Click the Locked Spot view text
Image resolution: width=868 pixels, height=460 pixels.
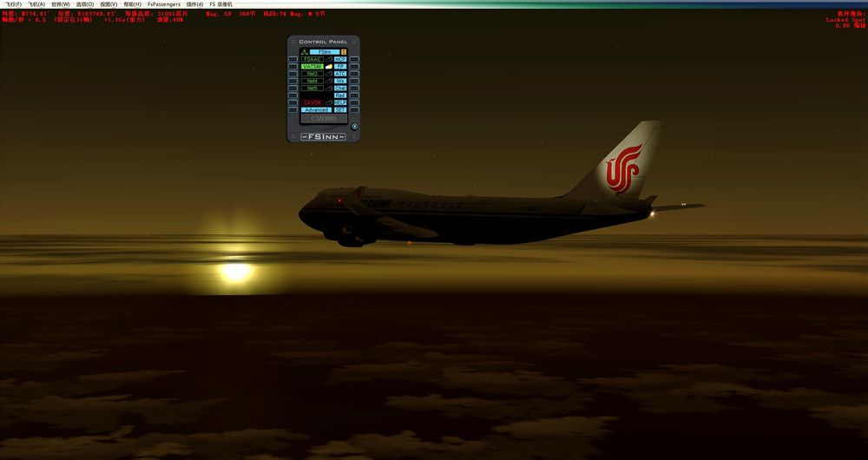[845, 19]
